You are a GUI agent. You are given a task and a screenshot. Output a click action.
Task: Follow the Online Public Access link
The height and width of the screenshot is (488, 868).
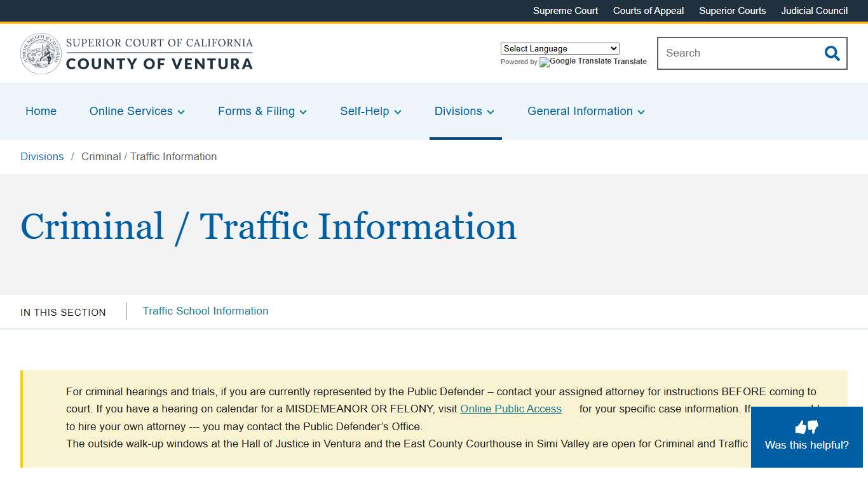tap(510, 409)
